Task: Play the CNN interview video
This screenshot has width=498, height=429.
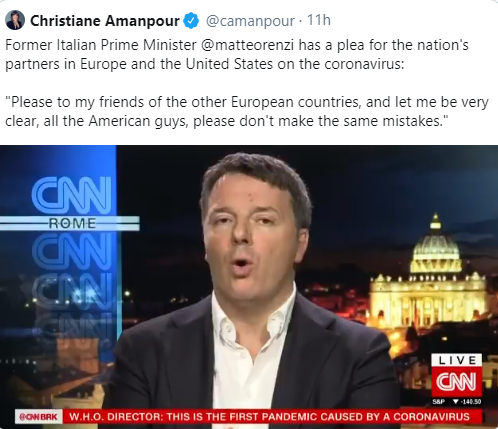Action: (x=249, y=287)
